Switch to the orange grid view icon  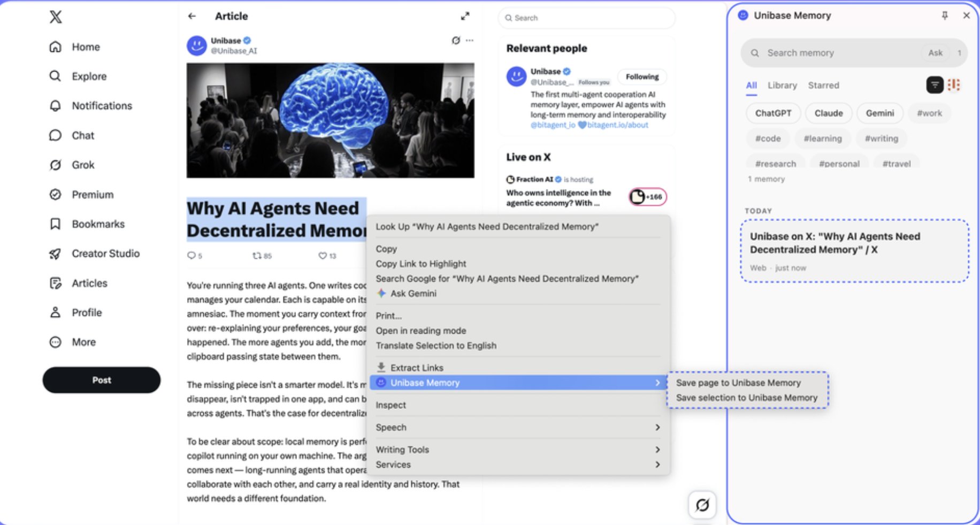point(954,84)
